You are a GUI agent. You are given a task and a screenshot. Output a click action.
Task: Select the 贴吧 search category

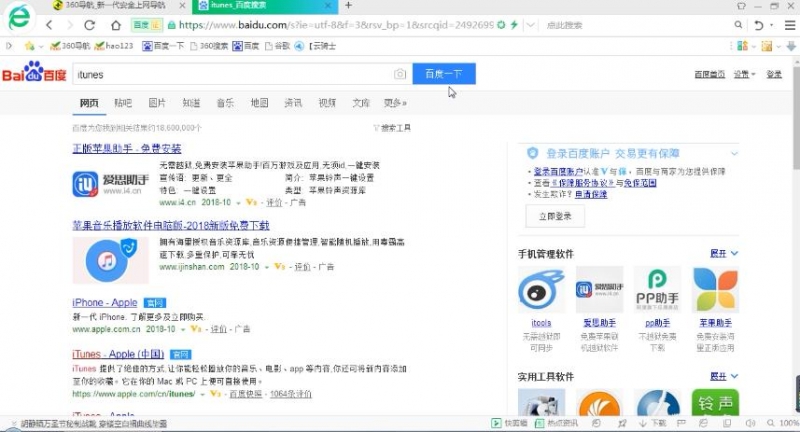point(123,103)
